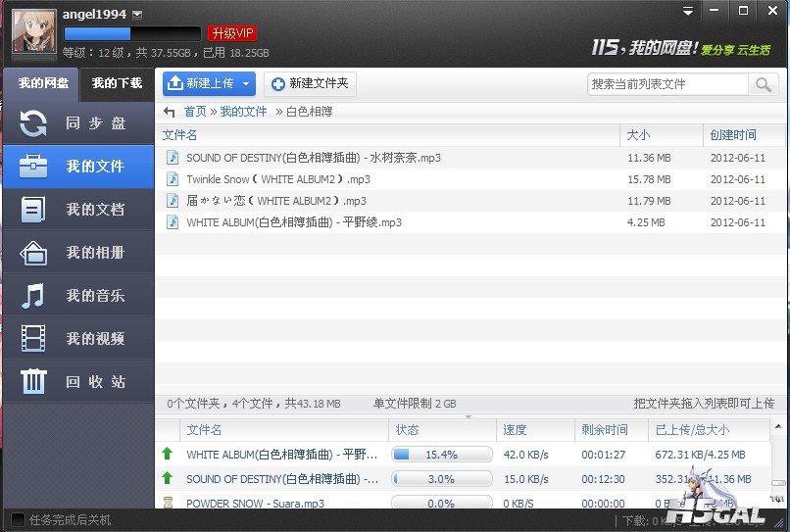Open the title bar menu dropdown arrow

click(689, 11)
